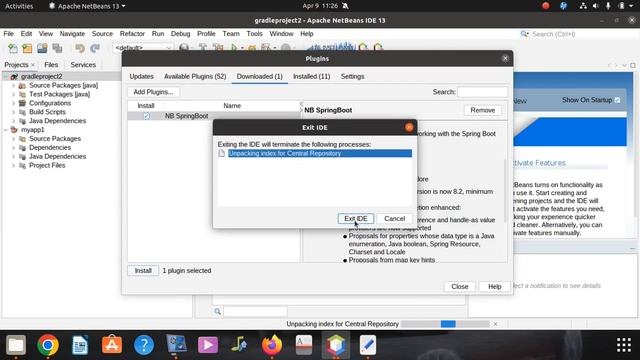Expand Source Packages [java] node

pos(13,86)
